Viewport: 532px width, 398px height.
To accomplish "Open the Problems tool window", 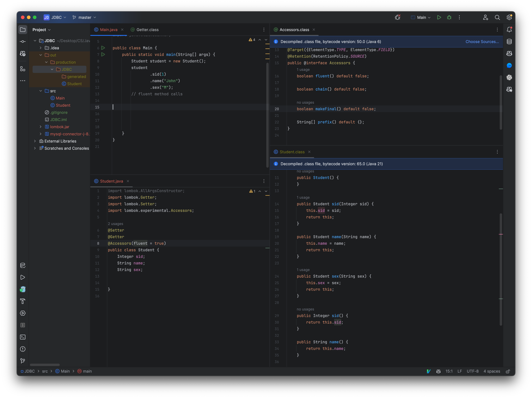I will click(23, 349).
